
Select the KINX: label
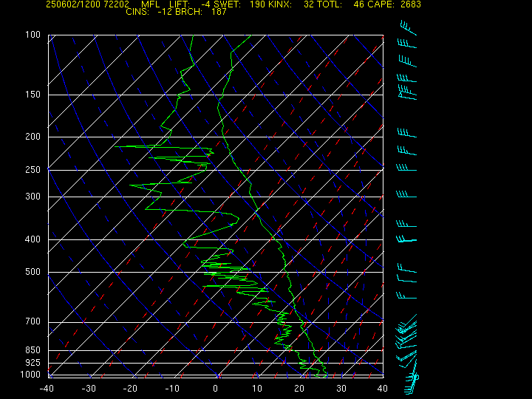[x=280, y=4]
